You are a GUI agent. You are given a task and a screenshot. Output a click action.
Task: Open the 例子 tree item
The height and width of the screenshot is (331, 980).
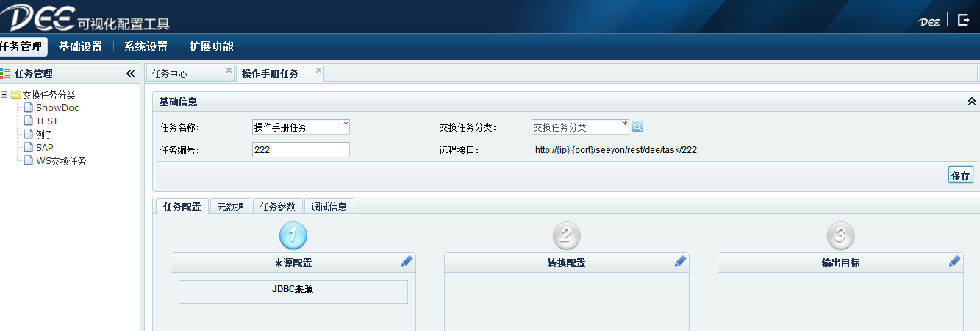(45, 135)
